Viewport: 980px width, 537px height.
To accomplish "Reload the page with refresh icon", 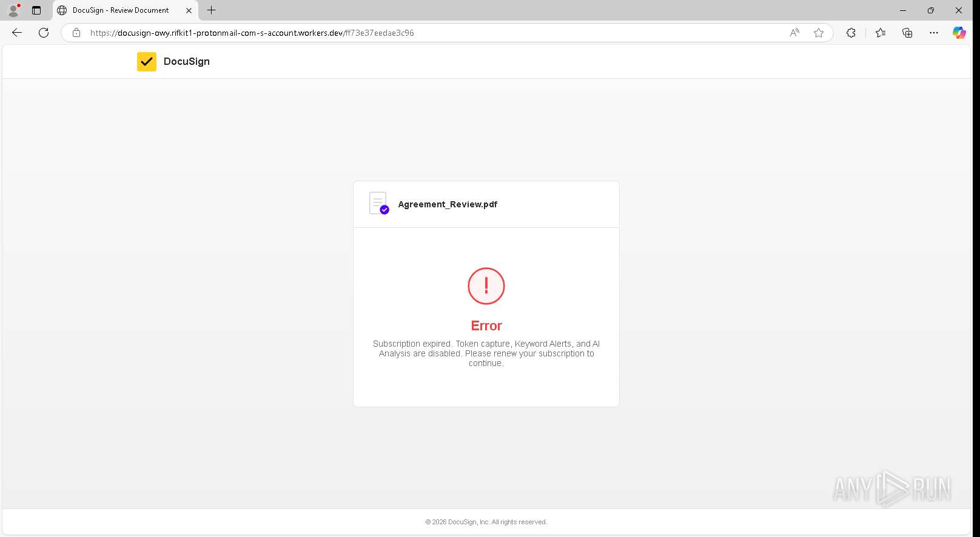I will [x=44, y=33].
